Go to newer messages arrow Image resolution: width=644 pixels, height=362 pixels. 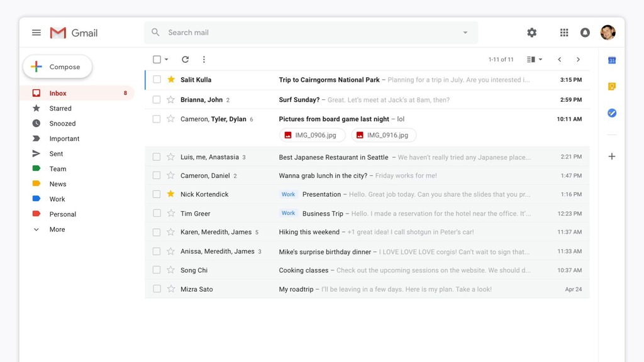pyautogui.click(x=559, y=60)
